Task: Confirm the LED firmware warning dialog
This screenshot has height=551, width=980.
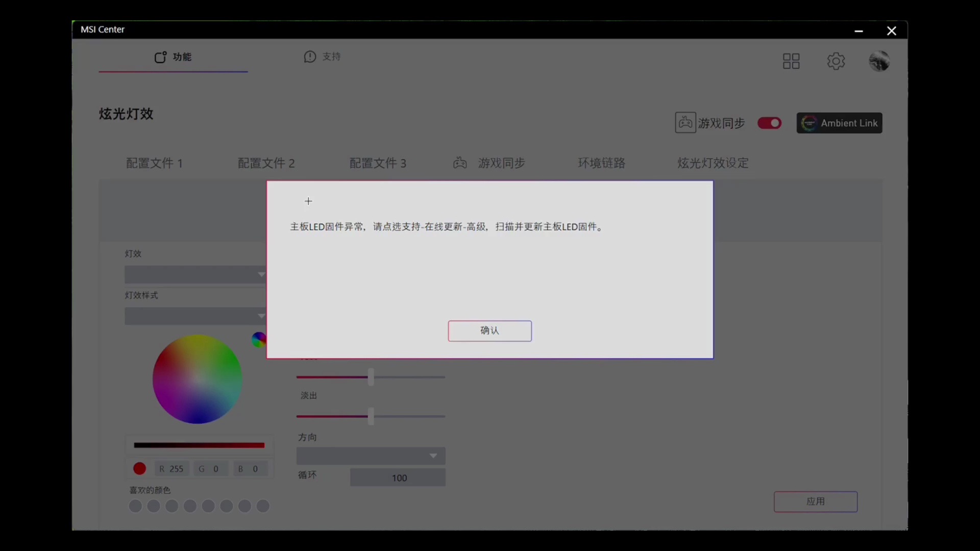Action: click(489, 331)
